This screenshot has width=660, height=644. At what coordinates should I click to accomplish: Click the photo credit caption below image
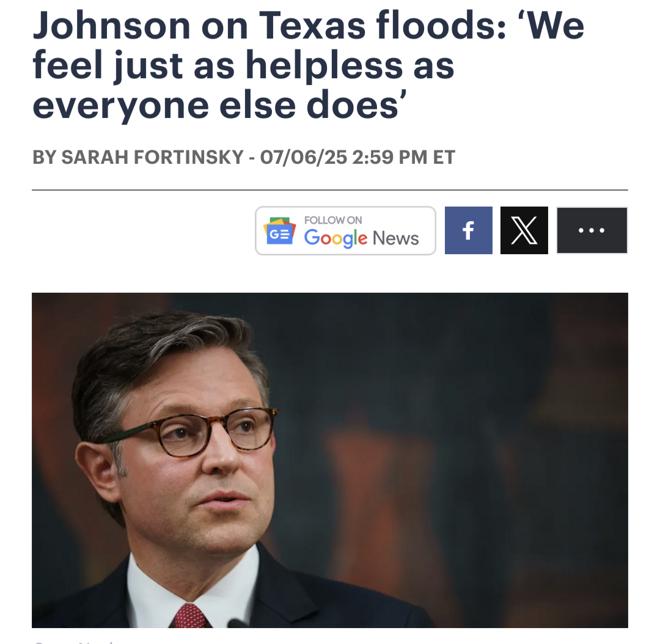pos(74,642)
